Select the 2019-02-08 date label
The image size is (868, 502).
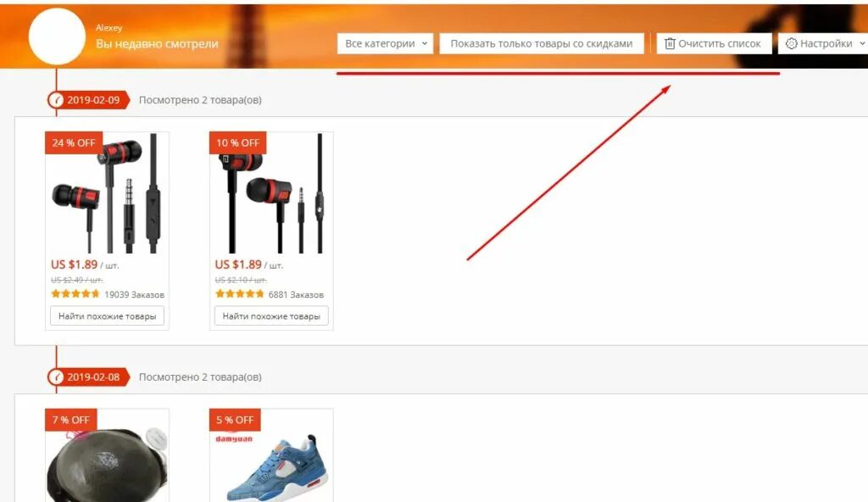pos(93,377)
